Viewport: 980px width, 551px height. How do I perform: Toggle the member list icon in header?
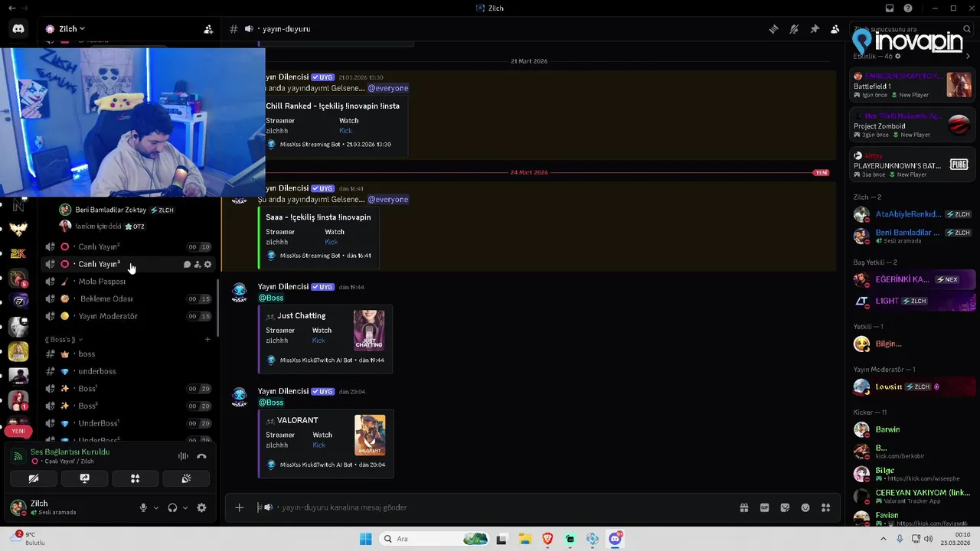coord(835,29)
